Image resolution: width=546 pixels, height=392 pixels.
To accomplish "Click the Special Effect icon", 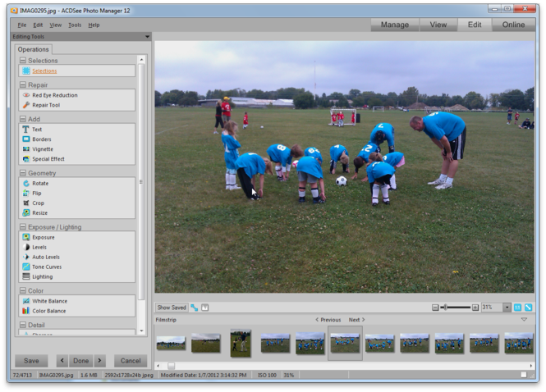I will coord(26,159).
